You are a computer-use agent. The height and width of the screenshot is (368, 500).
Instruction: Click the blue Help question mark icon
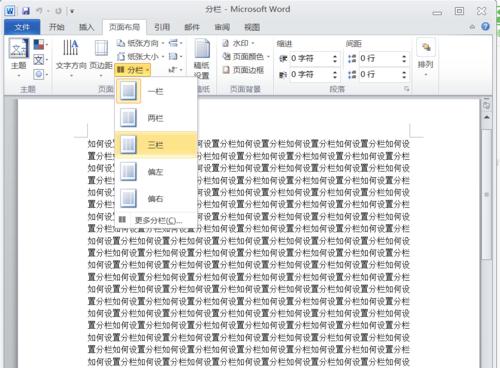pyautogui.click(x=485, y=27)
